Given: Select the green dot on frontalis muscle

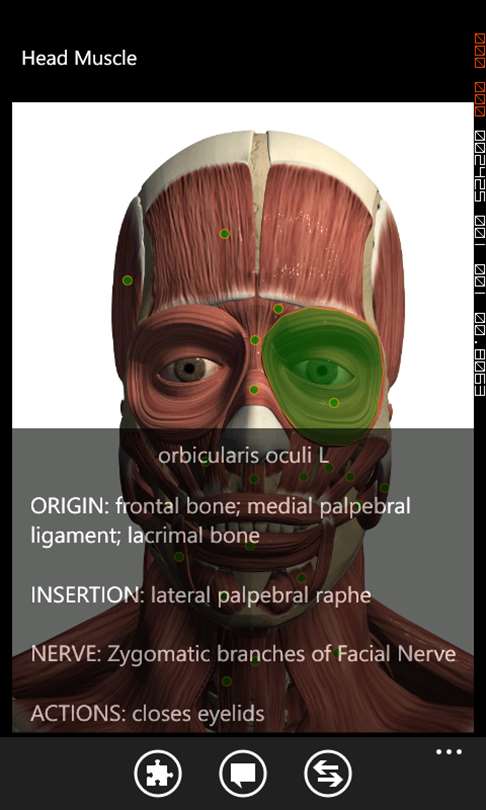Looking at the screenshot, I should click(224, 234).
